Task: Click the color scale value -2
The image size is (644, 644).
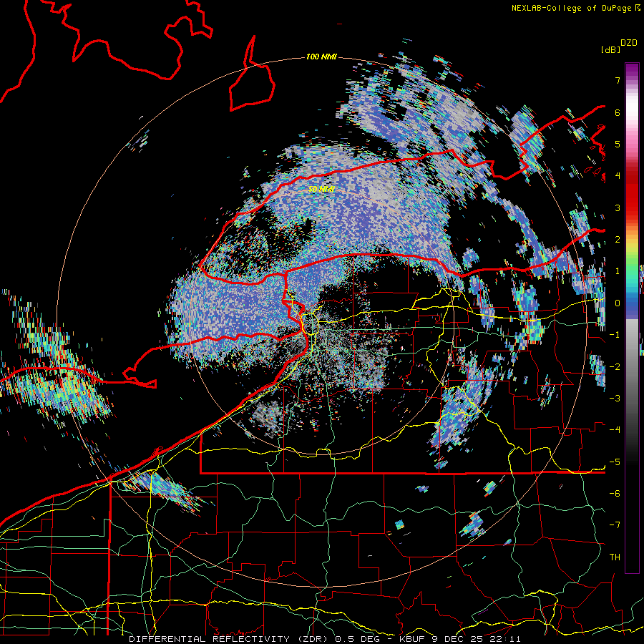Action: [x=615, y=367]
